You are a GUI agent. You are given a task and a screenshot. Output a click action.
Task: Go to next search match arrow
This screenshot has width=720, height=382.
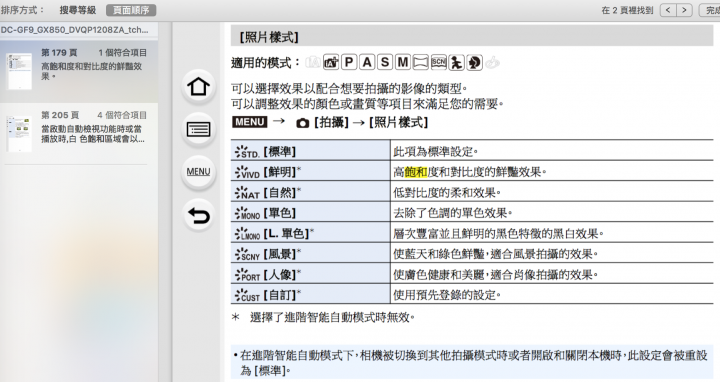pos(684,10)
